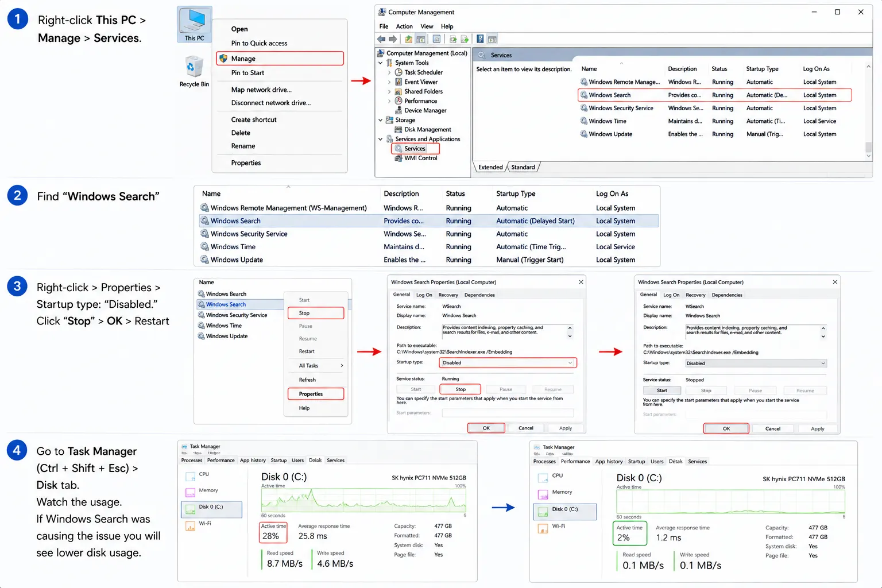
Task: Click Start parameters field in Running-status dialog
Action: [508, 413]
